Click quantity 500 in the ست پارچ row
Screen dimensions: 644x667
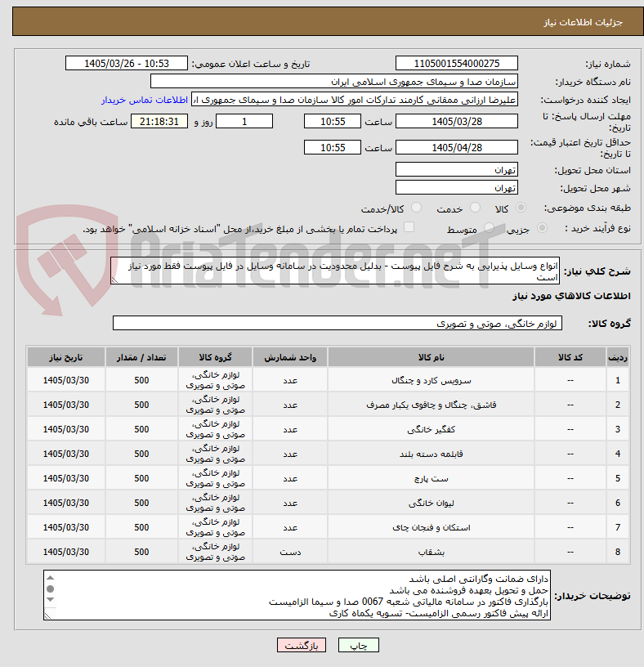click(141, 478)
